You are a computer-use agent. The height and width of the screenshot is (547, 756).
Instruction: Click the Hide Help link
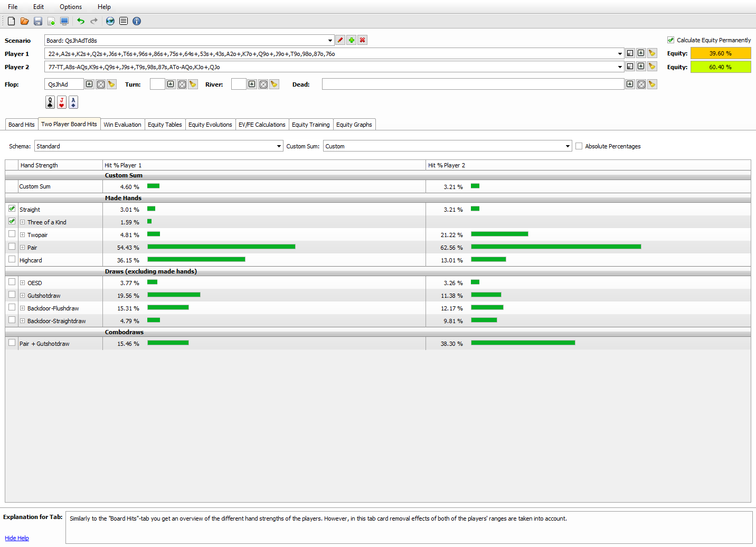[17, 538]
